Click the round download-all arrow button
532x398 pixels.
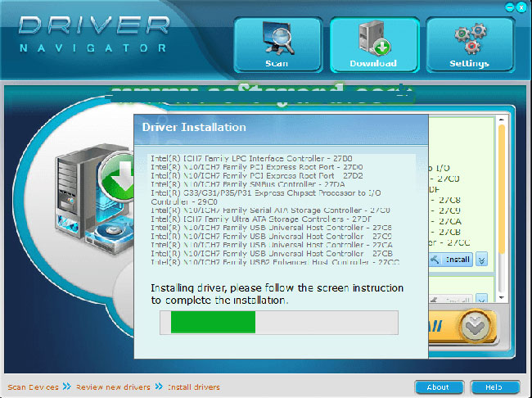(x=475, y=328)
